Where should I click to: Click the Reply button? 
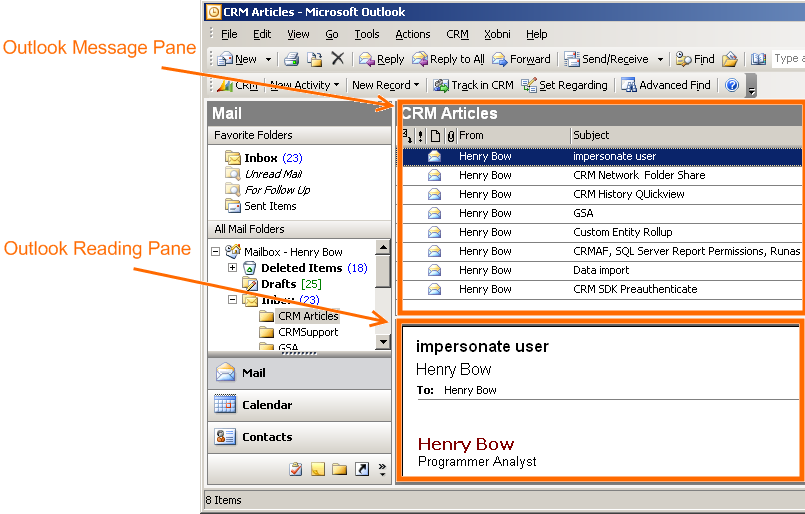(x=382, y=59)
